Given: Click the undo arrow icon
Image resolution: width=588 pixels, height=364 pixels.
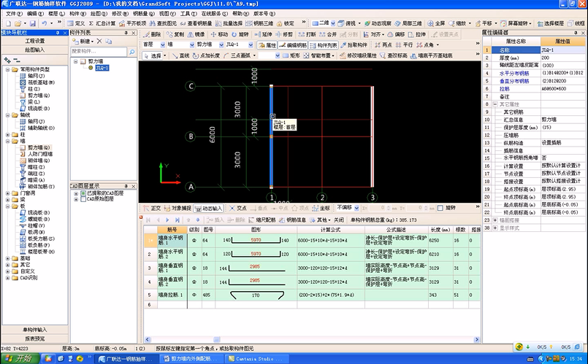Looking at the screenshot, I should coord(45,23).
